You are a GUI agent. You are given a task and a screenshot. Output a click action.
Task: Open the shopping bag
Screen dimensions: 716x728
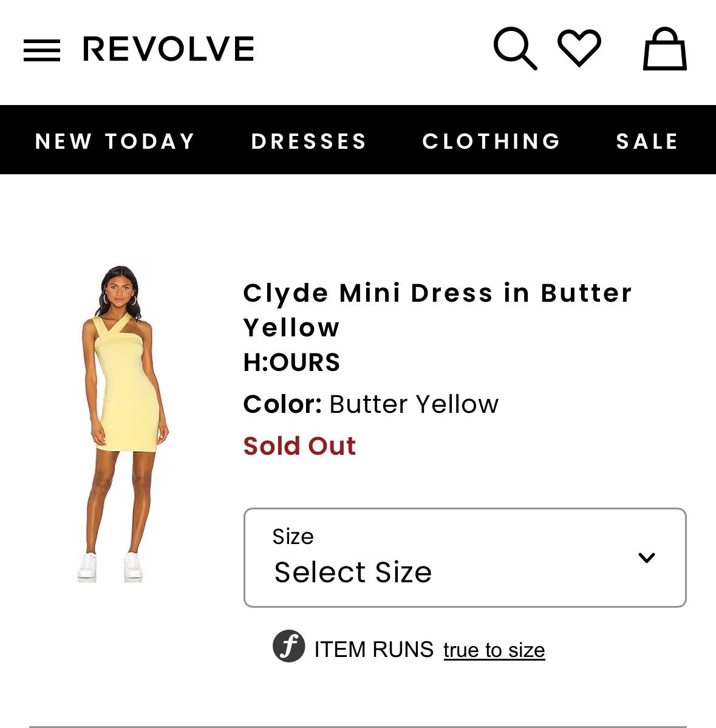tap(664, 49)
